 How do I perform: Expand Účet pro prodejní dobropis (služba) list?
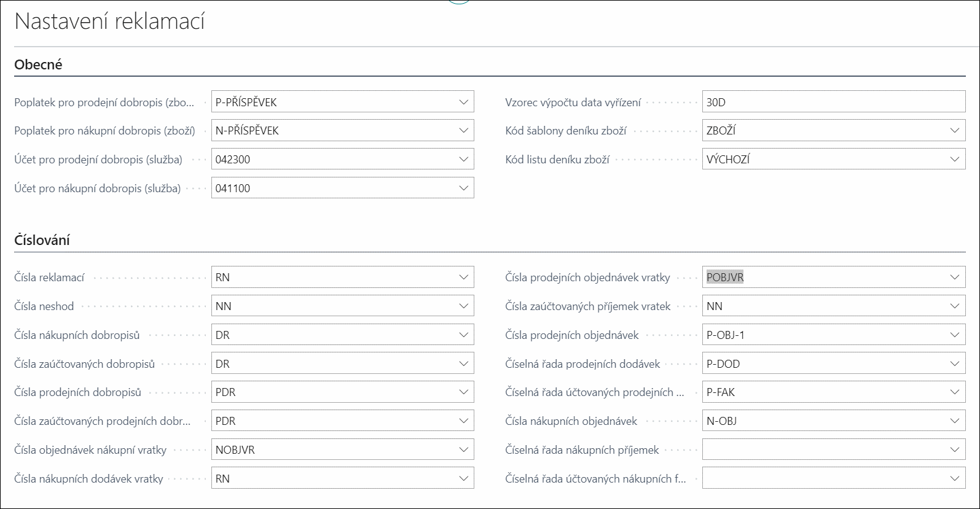[463, 159]
